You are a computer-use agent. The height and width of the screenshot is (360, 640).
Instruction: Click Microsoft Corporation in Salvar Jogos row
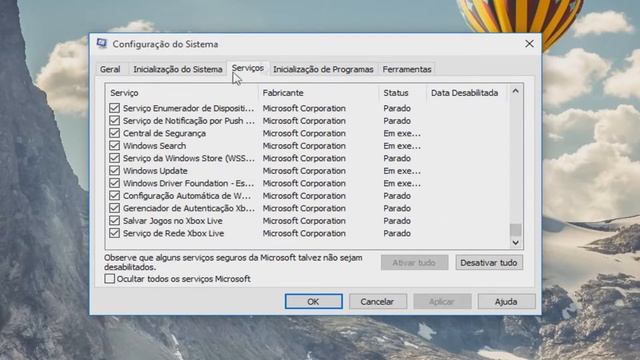click(304, 221)
